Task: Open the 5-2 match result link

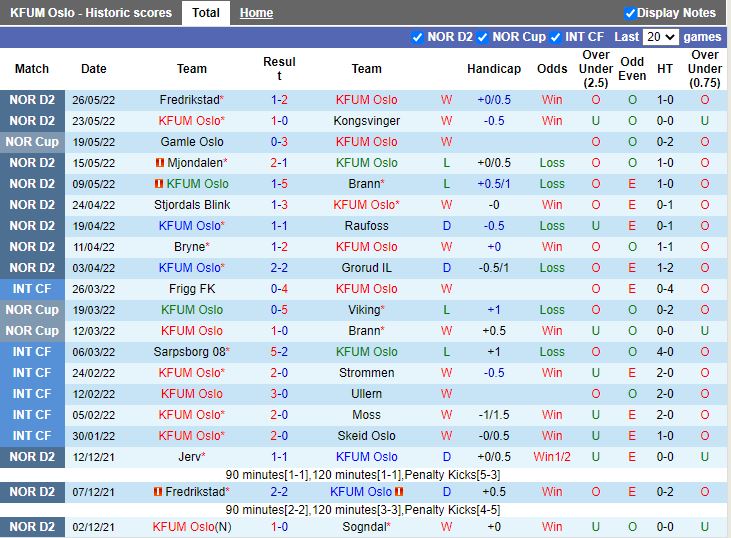Action: [x=279, y=352]
